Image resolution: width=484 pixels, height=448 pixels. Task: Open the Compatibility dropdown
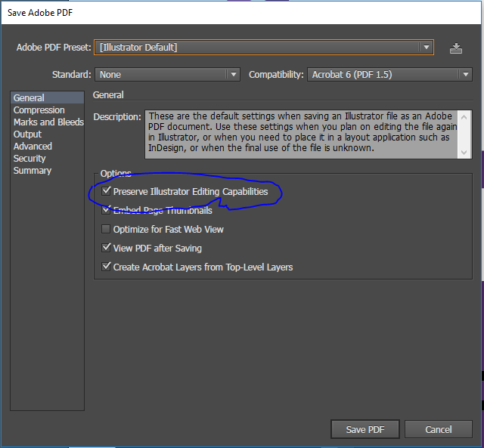click(389, 75)
